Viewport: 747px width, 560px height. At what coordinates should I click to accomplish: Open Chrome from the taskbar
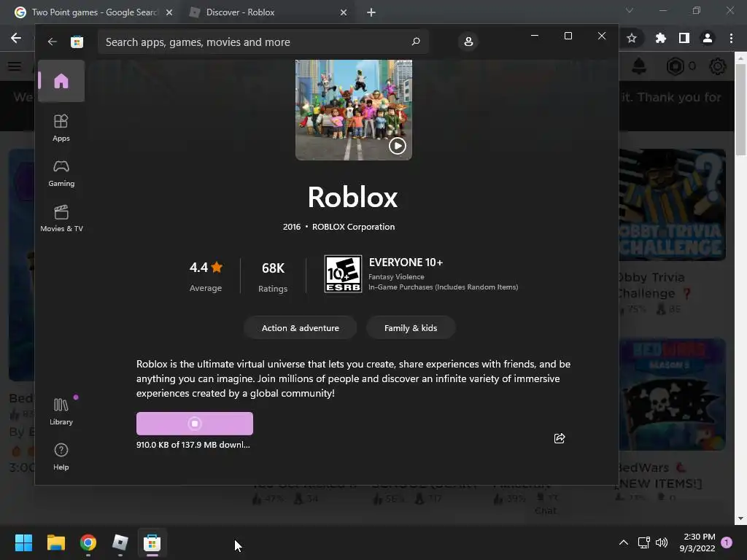click(x=88, y=542)
